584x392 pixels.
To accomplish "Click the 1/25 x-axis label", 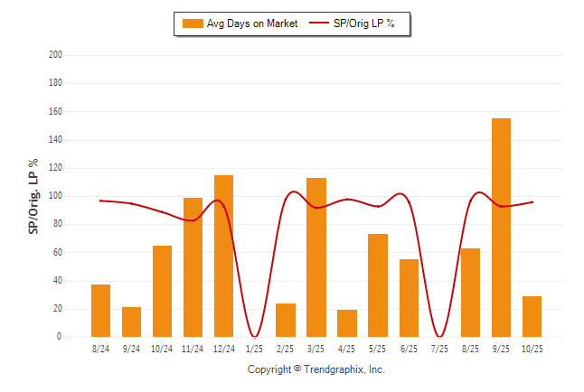I will pos(254,348).
